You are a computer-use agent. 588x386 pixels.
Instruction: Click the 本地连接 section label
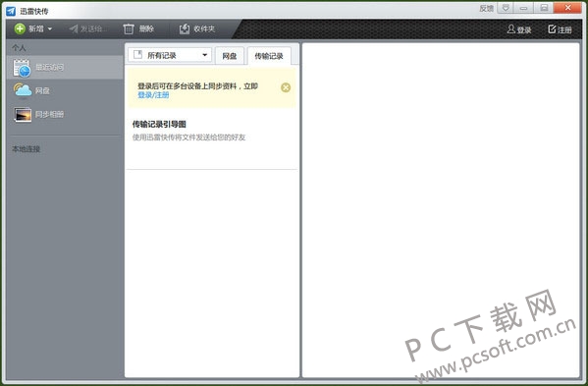click(x=27, y=149)
